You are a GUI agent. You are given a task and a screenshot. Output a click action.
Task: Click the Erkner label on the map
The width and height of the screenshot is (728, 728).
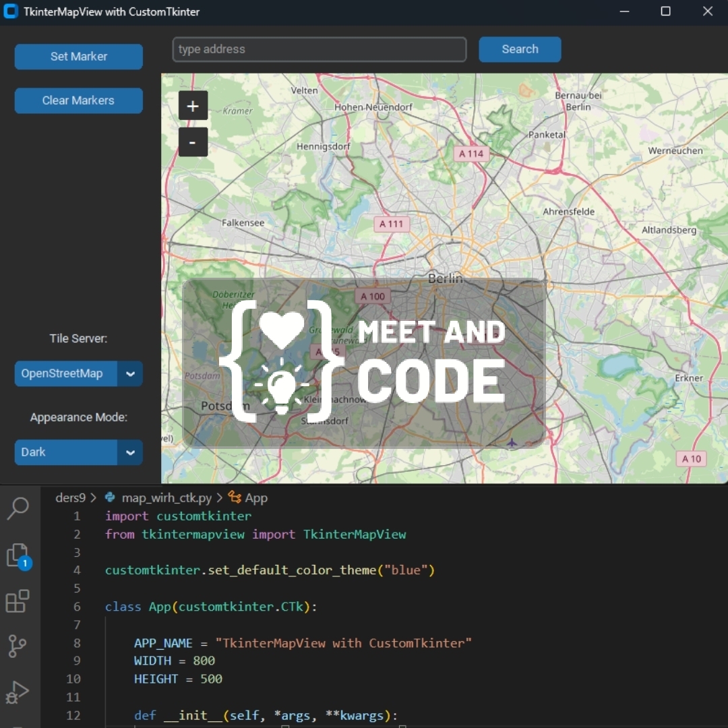pos(688,378)
